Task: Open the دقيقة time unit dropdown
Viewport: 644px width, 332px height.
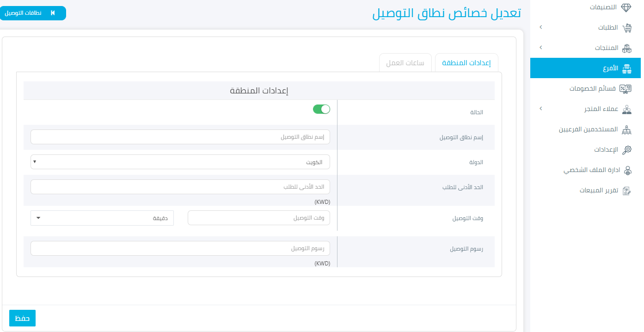Action: tap(102, 218)
